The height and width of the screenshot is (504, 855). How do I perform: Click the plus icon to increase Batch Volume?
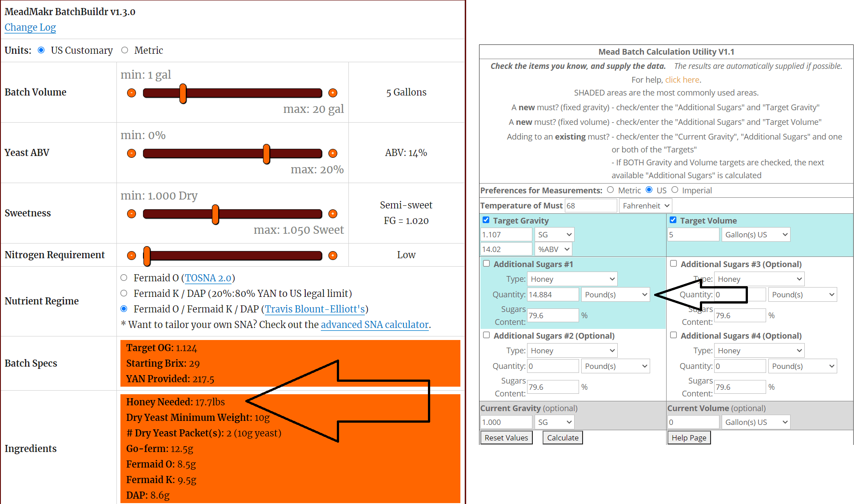pyautogui.click(x=333, y=92)
